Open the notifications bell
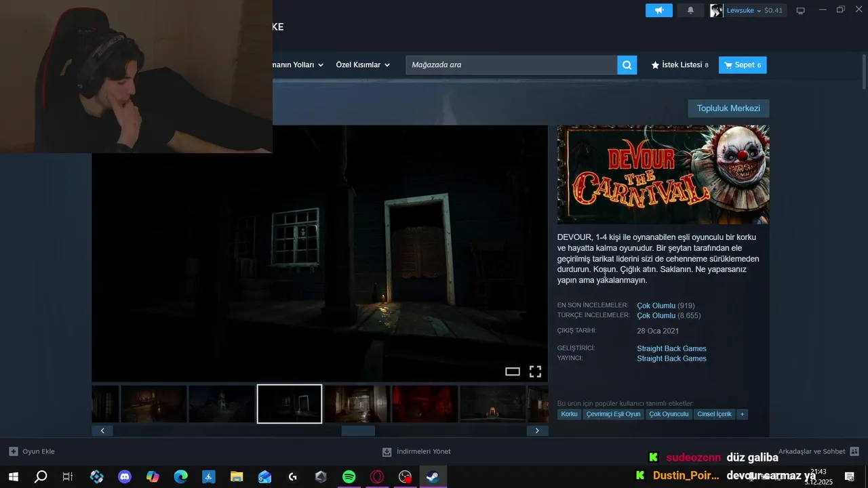868x488 pixels. pos(690,10)
